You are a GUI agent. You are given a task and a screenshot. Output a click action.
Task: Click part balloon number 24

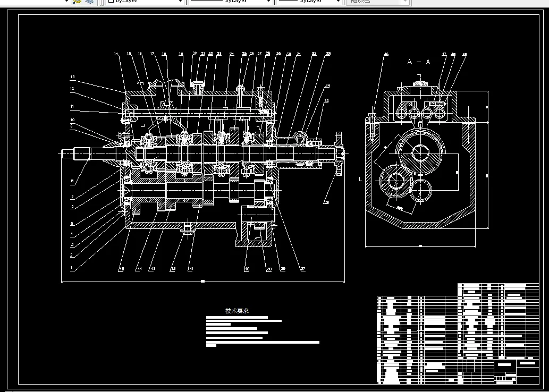pos(232,54)
